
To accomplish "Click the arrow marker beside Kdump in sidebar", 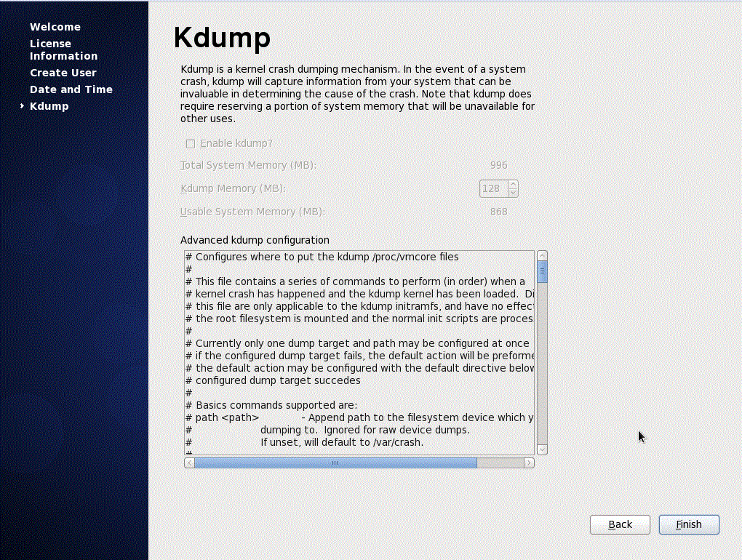I will pos(23,106).
